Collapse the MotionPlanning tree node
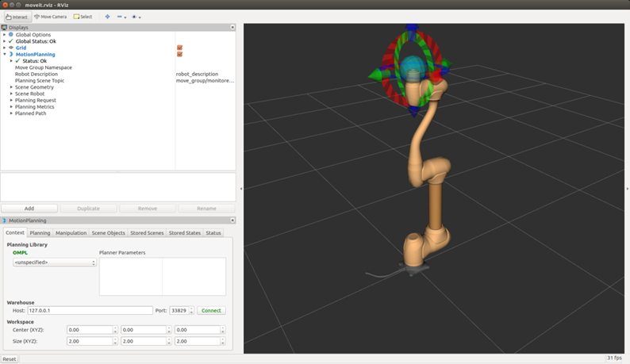The image size is (630, 364). point(4,54)
